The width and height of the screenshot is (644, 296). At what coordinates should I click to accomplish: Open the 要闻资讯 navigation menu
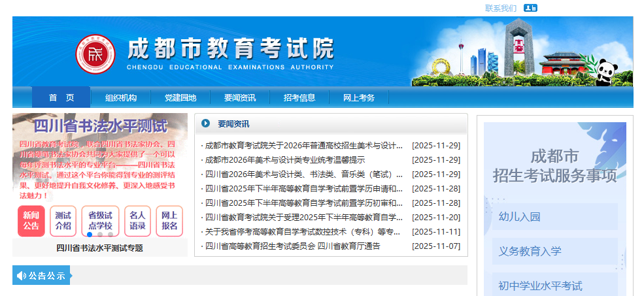pos(240,98)
